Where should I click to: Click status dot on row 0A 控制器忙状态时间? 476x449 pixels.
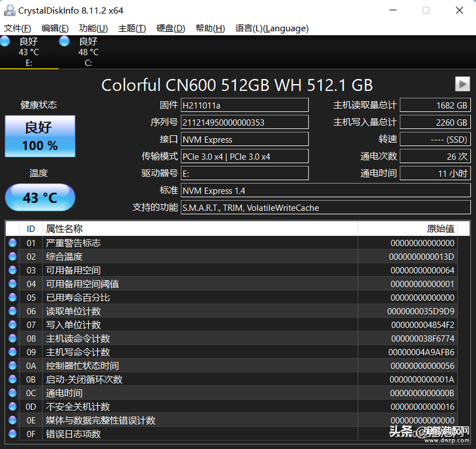coord(12,366)
